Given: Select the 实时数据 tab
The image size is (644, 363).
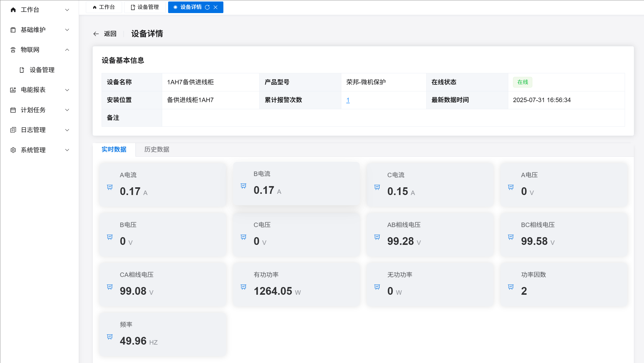Looking at the screenshot, I should [x=114, y=149].
